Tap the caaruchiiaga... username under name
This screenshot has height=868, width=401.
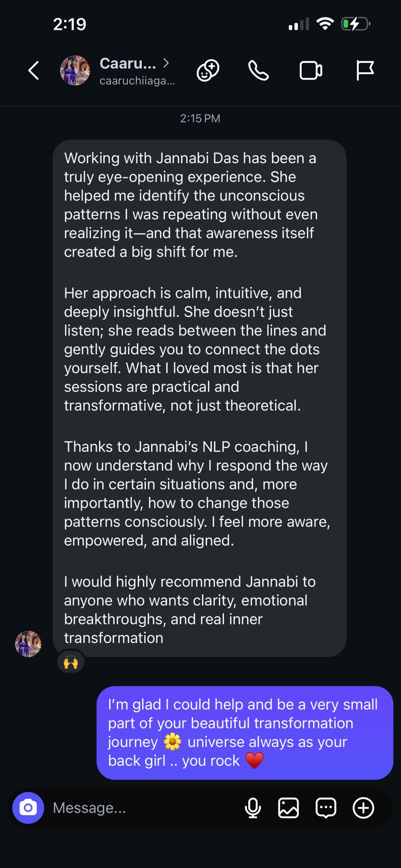click(137, 81)
